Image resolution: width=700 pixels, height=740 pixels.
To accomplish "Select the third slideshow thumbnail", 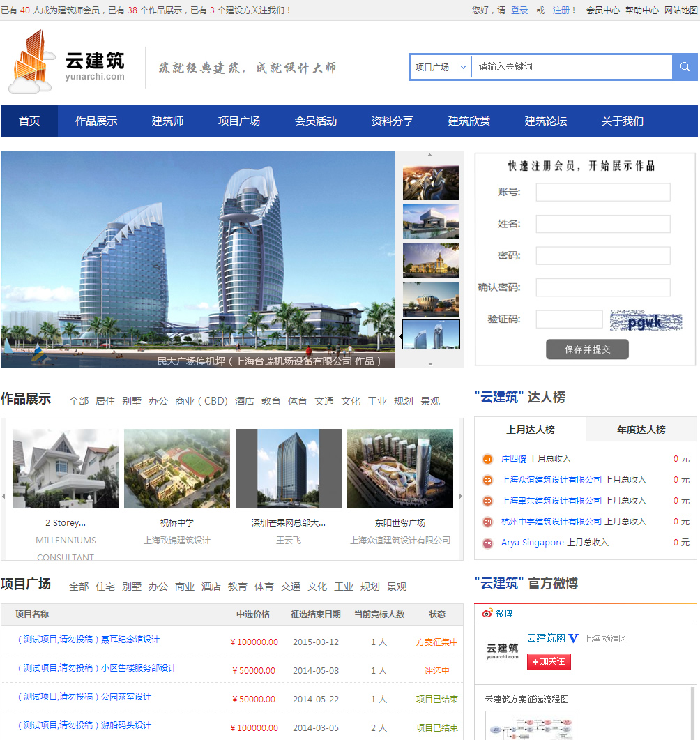I will [x=431, y=261].
